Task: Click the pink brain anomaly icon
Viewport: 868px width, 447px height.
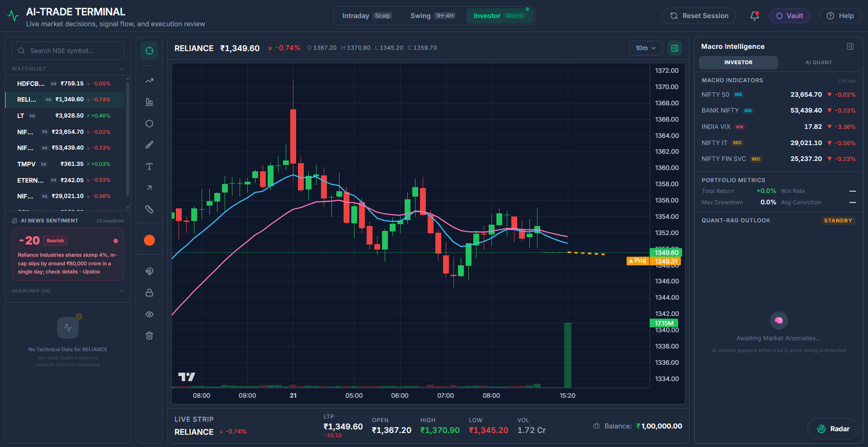Action: coord(778,320)
